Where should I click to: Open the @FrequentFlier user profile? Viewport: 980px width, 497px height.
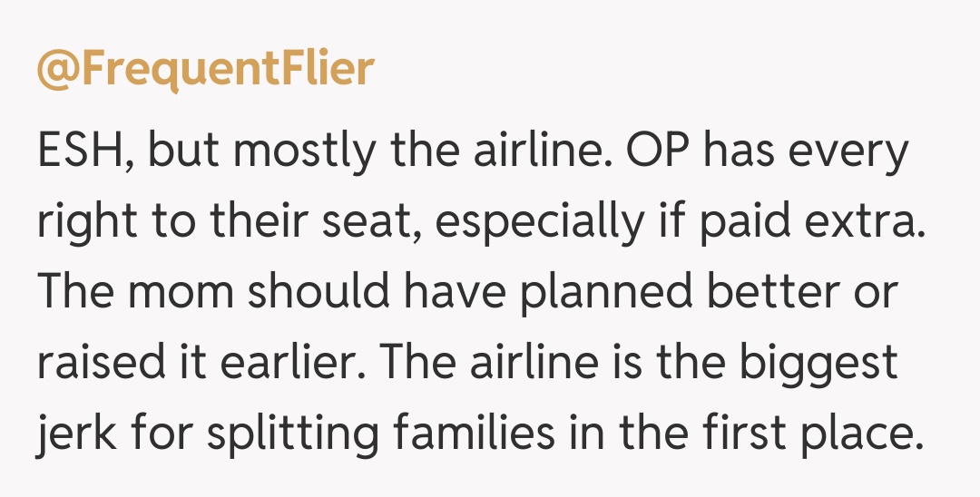pyautogui.click(x=205, y=69)
